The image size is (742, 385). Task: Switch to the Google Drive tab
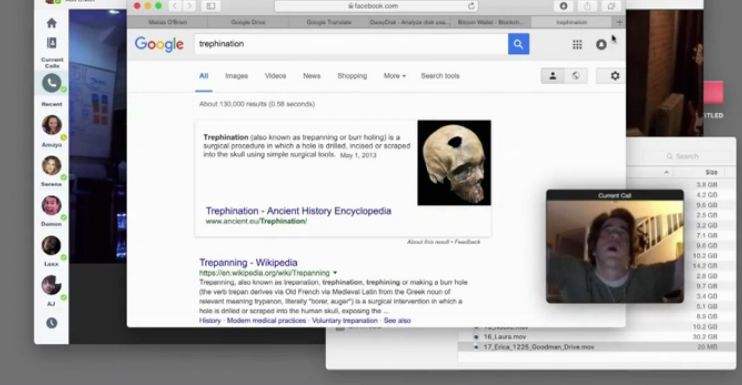click(x=248, y=22)
